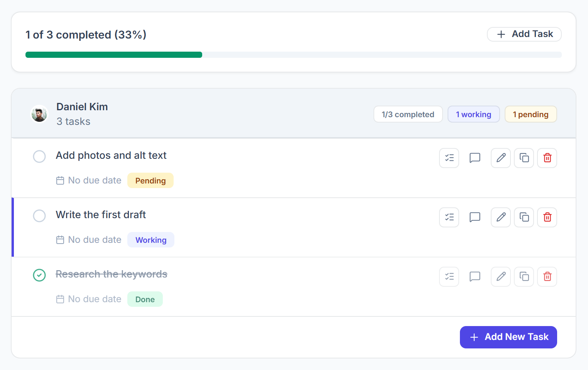Click calendar icon for Write the first draft
This screenshot has height=370, width=588.
point(60,240)
